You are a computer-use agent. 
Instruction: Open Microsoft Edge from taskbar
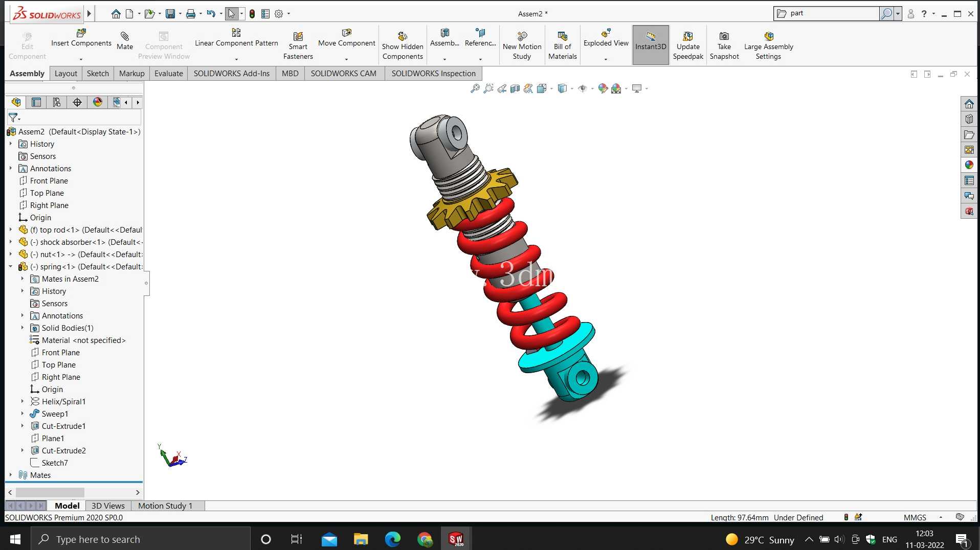tap(393, 539)
